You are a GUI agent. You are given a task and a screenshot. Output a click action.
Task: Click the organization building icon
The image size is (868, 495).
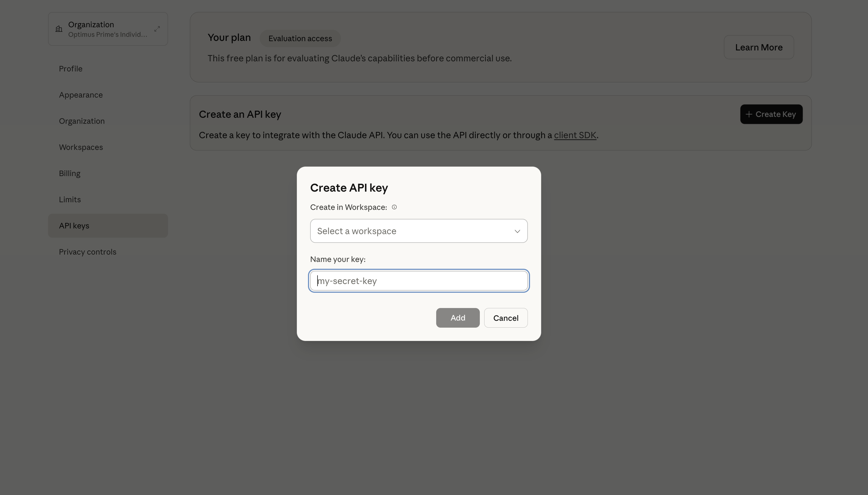59,29
